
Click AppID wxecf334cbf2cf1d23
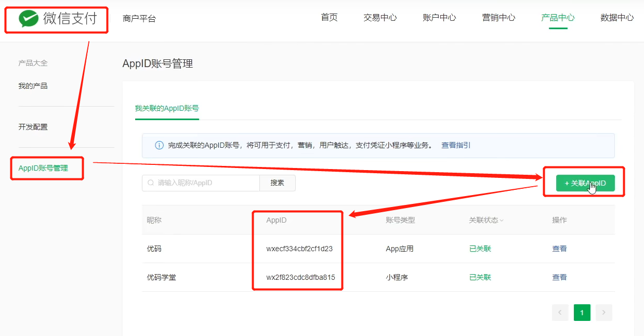pyautogui.click(x=299, y=249)
